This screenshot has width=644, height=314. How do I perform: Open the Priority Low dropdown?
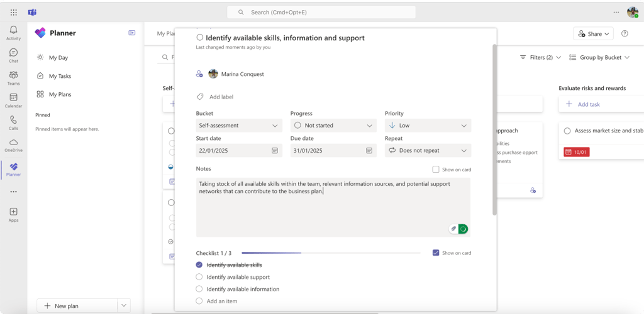click(x=428, y=126)
